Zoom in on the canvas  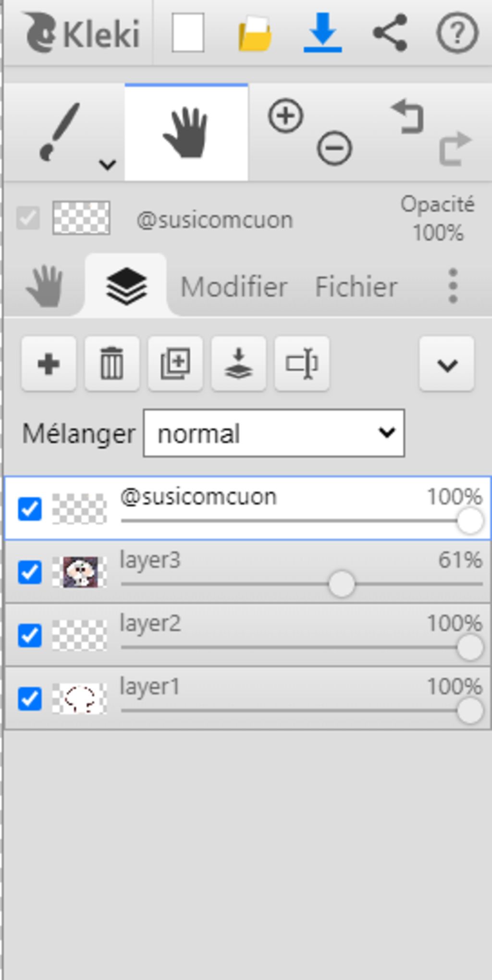(285, 116)
